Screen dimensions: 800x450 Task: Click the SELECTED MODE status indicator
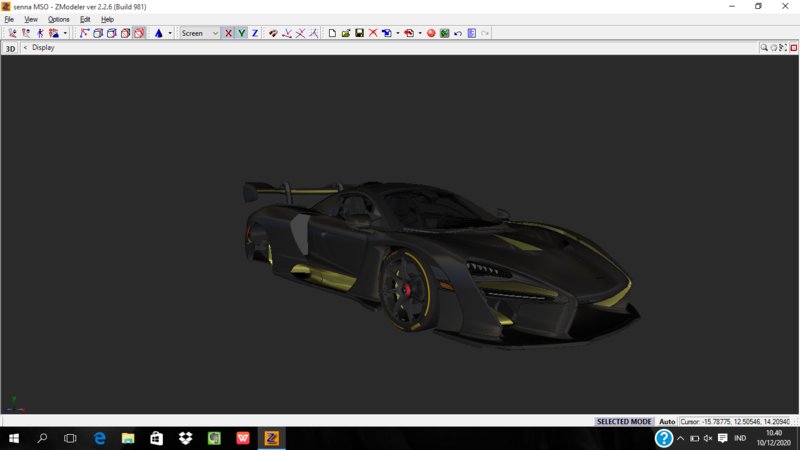[x=624, y=421]
